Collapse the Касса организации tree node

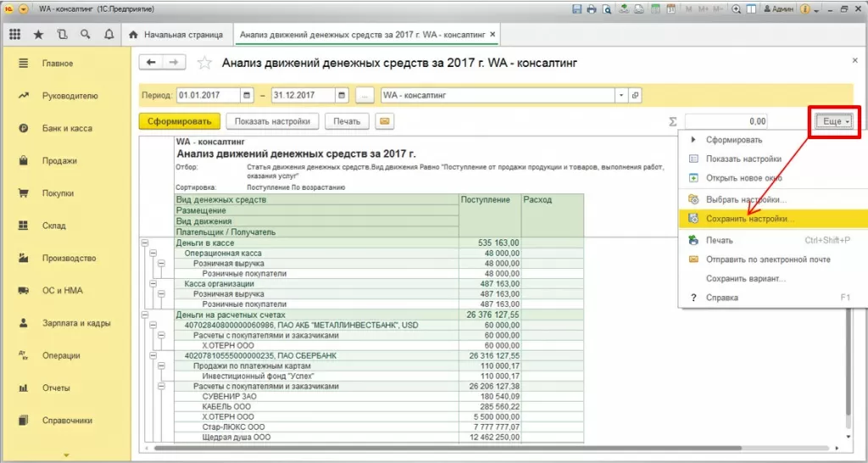(153, 284)
